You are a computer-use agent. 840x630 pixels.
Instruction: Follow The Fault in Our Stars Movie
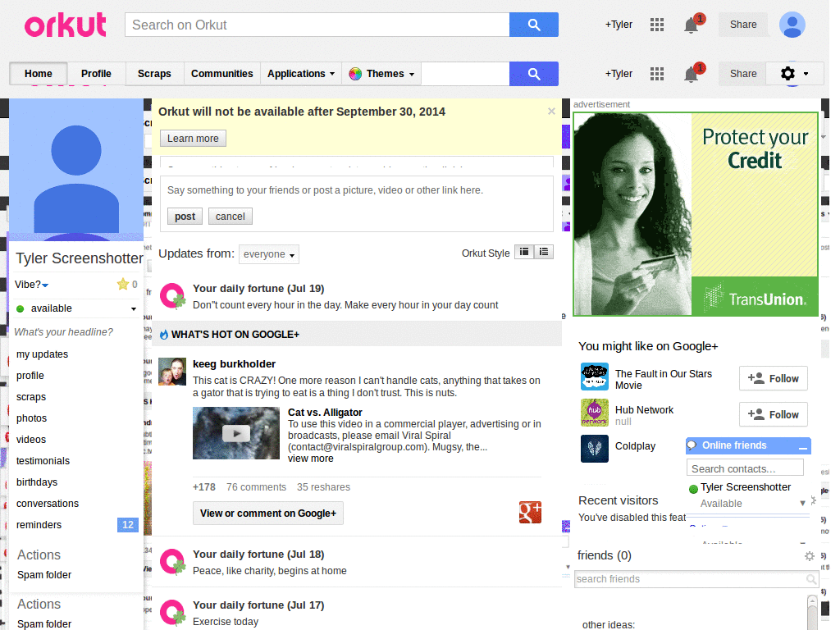tap(774, 379)
